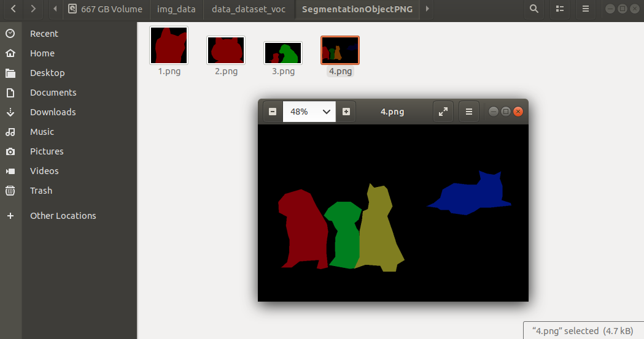Viewport: 644px width, 339px height.
Task: Click the 4.png file name label
Action: coord(341,71)
